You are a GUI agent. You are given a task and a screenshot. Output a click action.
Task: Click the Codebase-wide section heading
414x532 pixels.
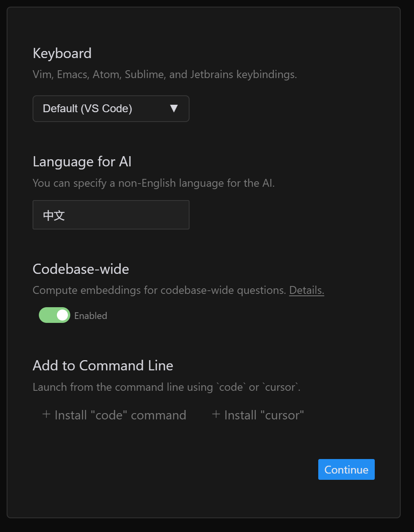tap(81, 269)
